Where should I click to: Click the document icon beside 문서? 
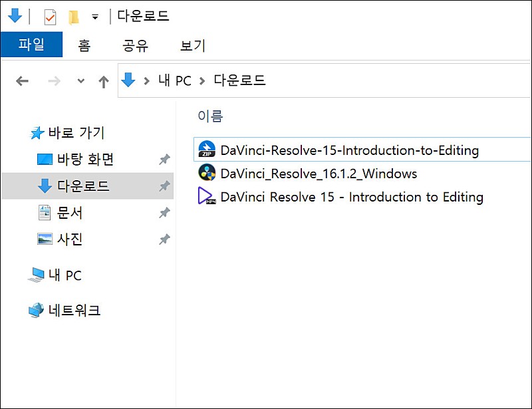pos(45,213)
